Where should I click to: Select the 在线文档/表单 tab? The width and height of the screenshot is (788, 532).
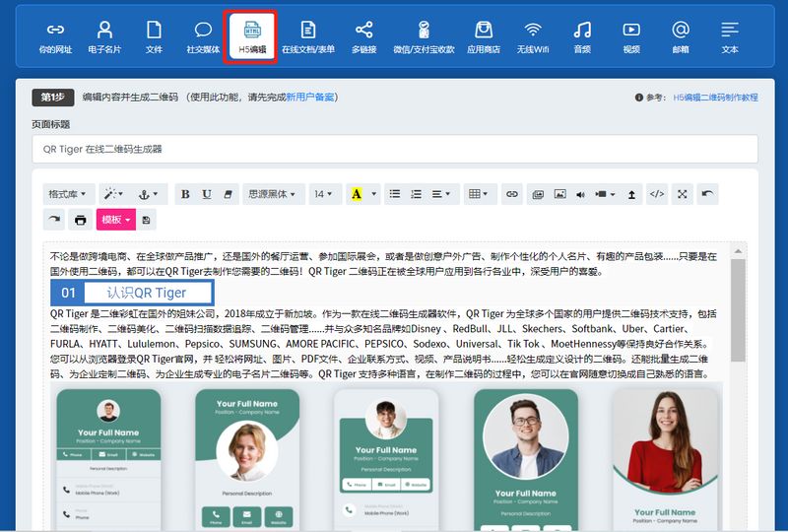pyautogui.click(x=308, y=37)
